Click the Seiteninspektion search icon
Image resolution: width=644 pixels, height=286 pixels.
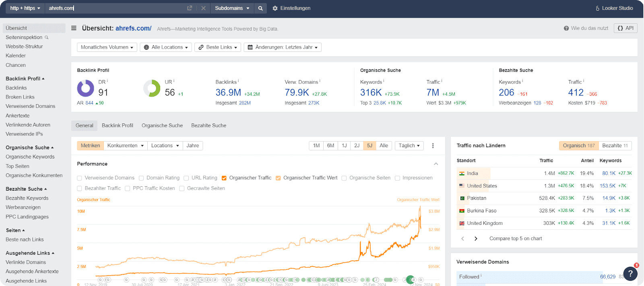46,37
